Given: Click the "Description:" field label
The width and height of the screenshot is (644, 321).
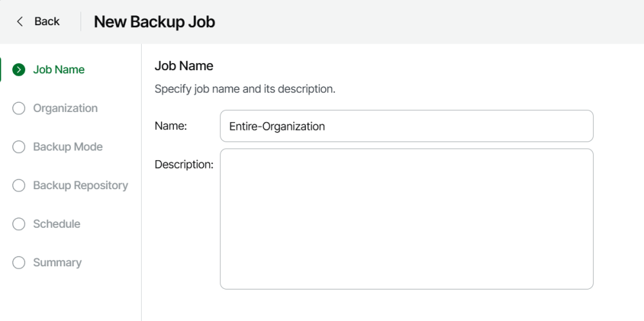Looking at the screenshot, I should click(184, 165).
